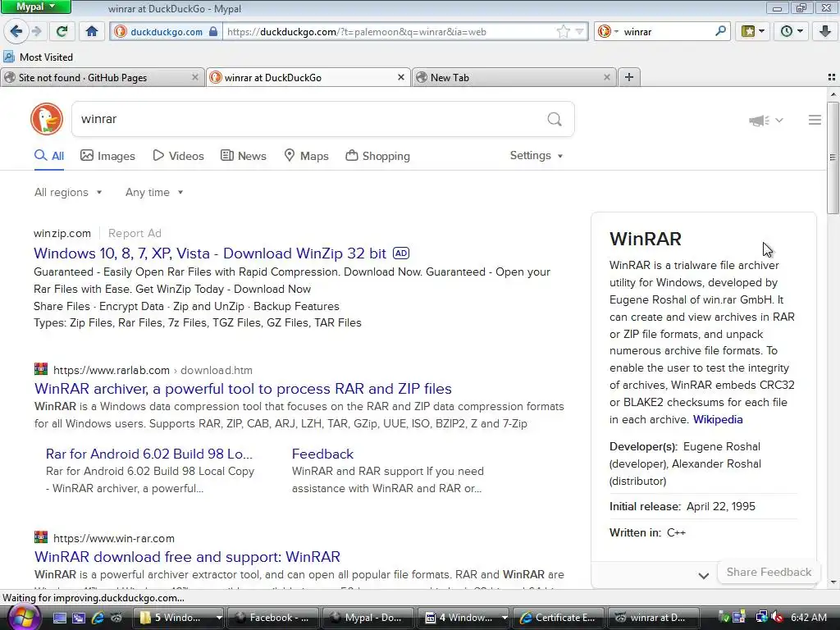Expand the Any time filter
840x630 pixels.
(154, 192)
